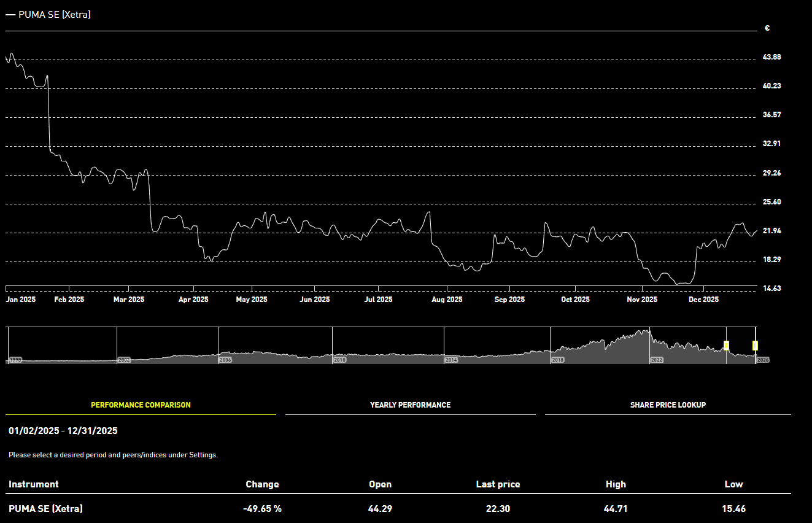This screenshot has height=523, width=812.
Task: Open the Performance Comparison tab
Action: pyautogui.click(x=141, y=405)
